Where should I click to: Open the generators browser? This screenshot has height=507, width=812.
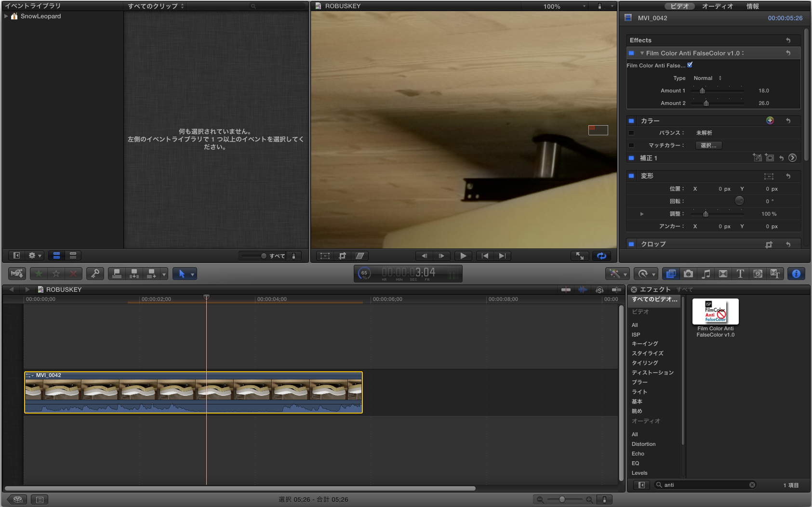coord(758,273)
